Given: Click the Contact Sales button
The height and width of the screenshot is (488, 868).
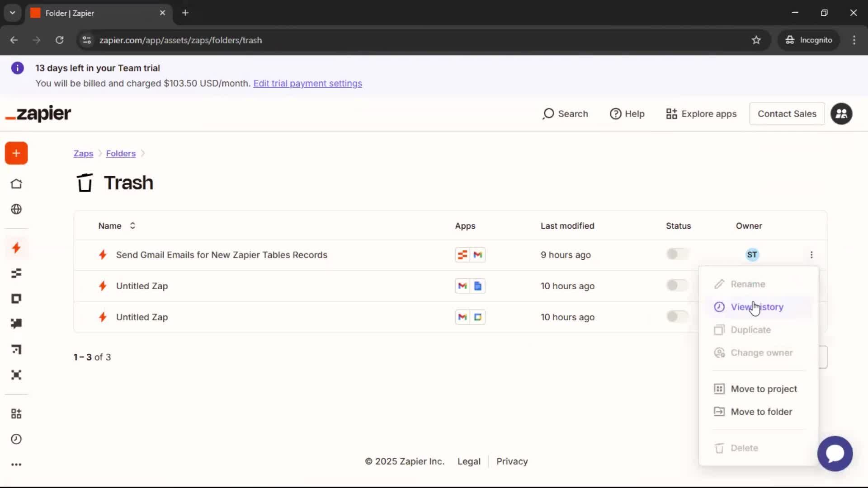Looking at the screenshot, I should (x=787, y=114).
